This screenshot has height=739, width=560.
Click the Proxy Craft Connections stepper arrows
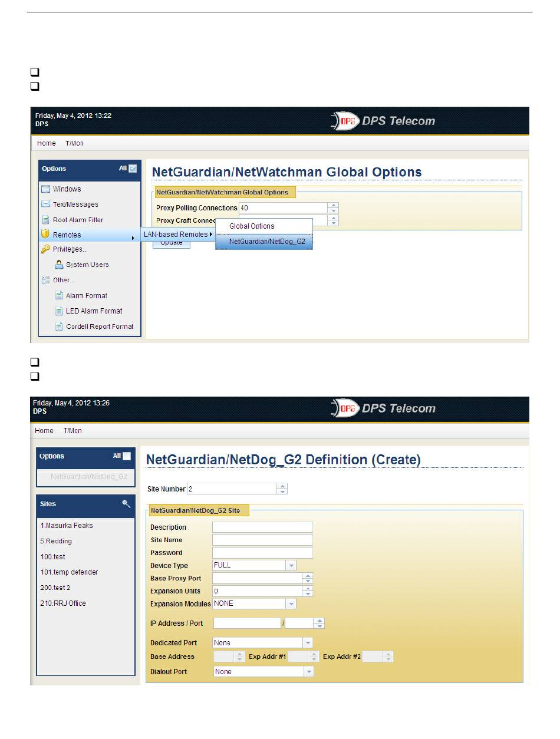point(334,220)
